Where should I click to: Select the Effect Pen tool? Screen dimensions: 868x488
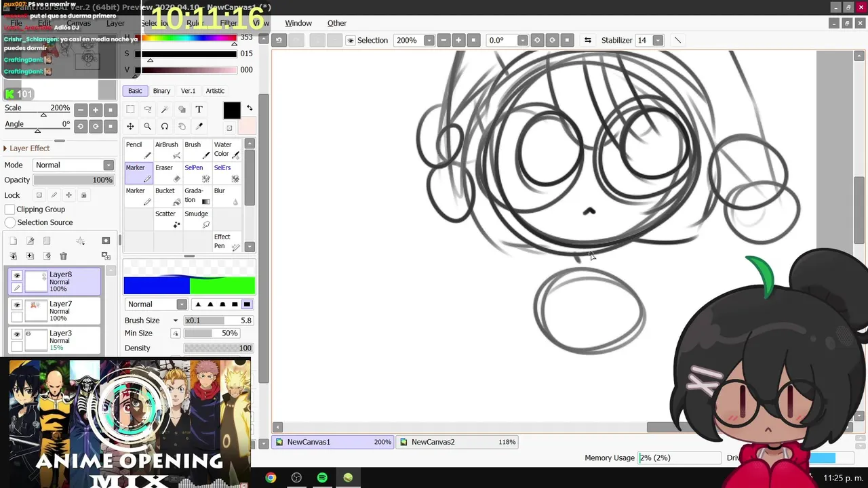pos(226,242)
